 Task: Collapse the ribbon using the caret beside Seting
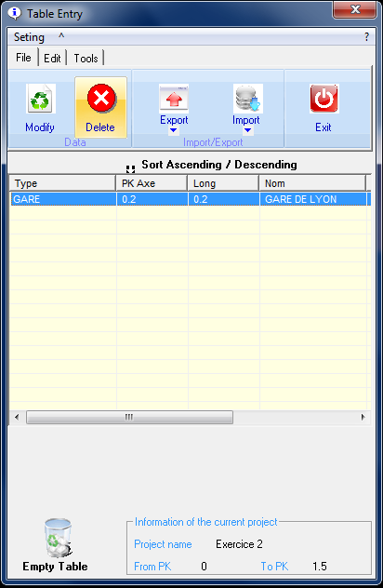(61, 36)
